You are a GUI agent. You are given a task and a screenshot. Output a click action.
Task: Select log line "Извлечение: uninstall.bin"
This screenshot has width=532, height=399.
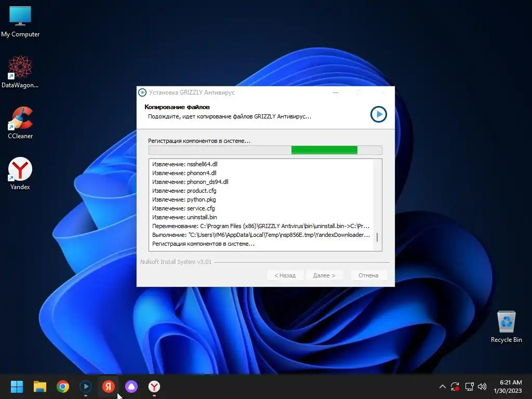coord(184,217)
